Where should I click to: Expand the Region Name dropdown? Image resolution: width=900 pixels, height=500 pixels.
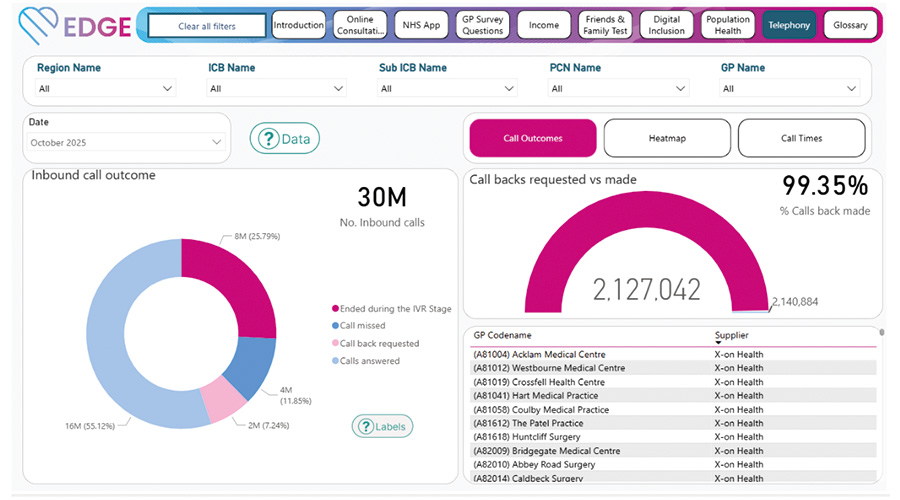(167, 88)
